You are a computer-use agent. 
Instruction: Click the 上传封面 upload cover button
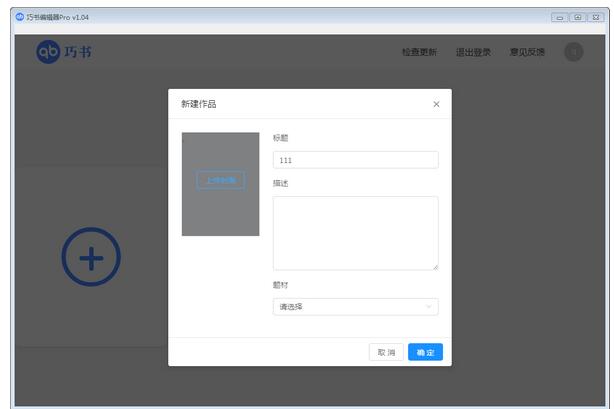[x=220, y=181]
